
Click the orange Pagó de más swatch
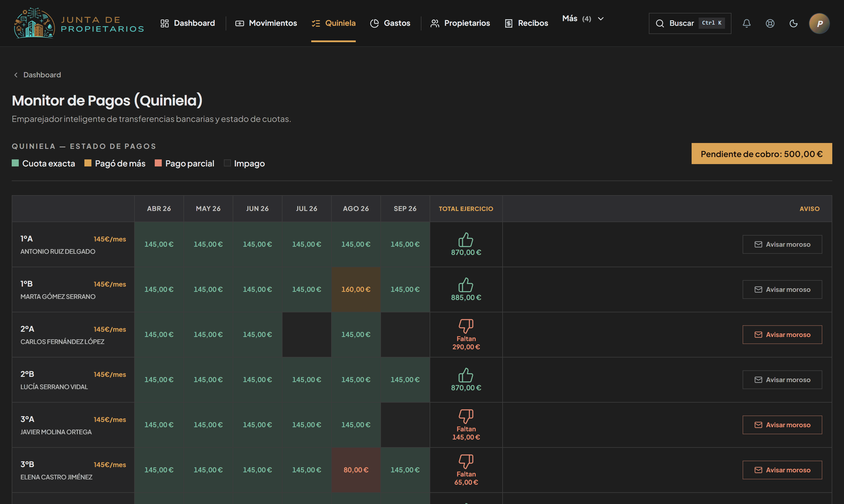88,163
